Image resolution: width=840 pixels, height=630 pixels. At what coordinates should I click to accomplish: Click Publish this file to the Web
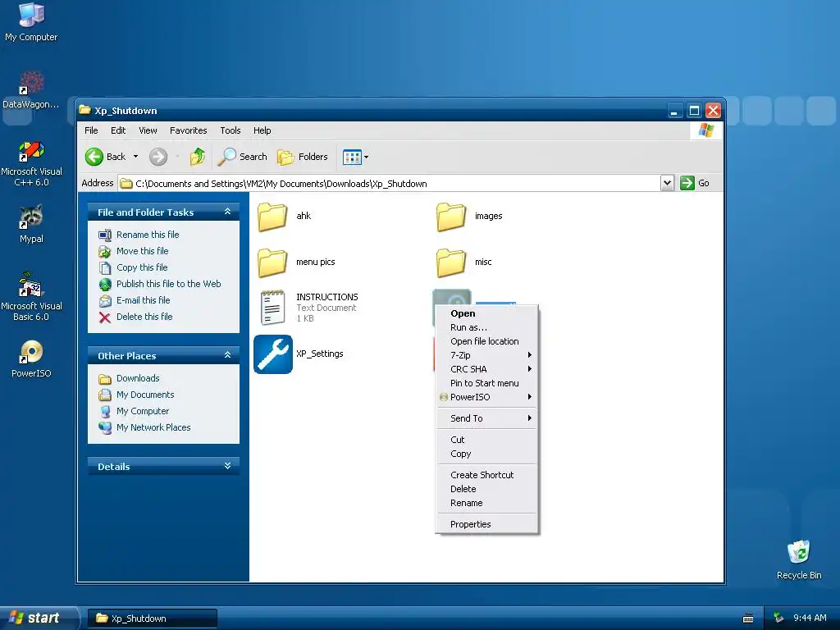tap(169, 284)
